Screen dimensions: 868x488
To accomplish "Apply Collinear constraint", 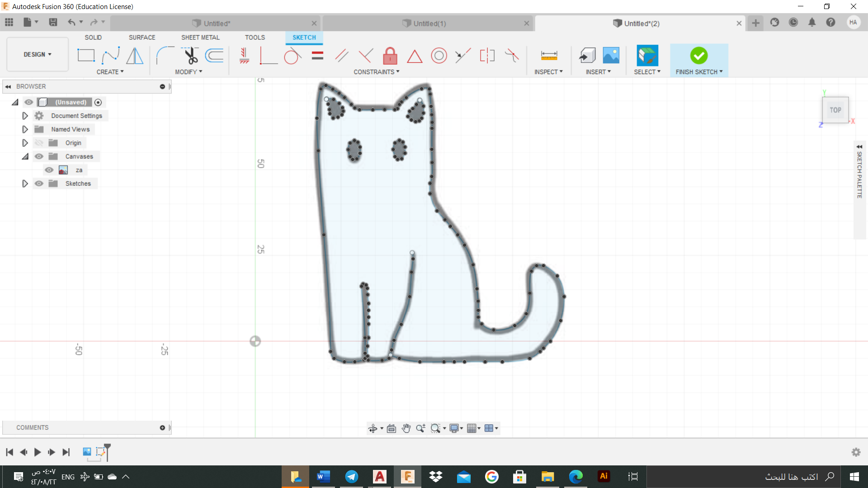I will pos(463,56).
